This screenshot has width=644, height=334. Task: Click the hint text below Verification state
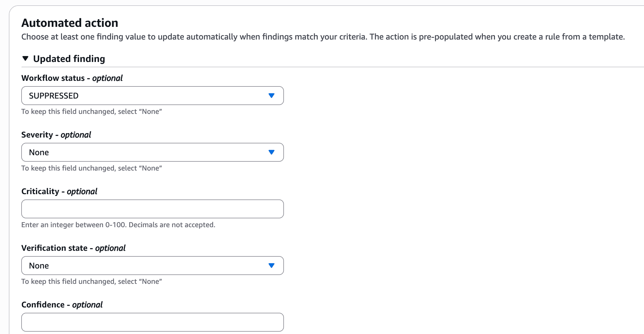pyautogui.click(x=91, y=281)
